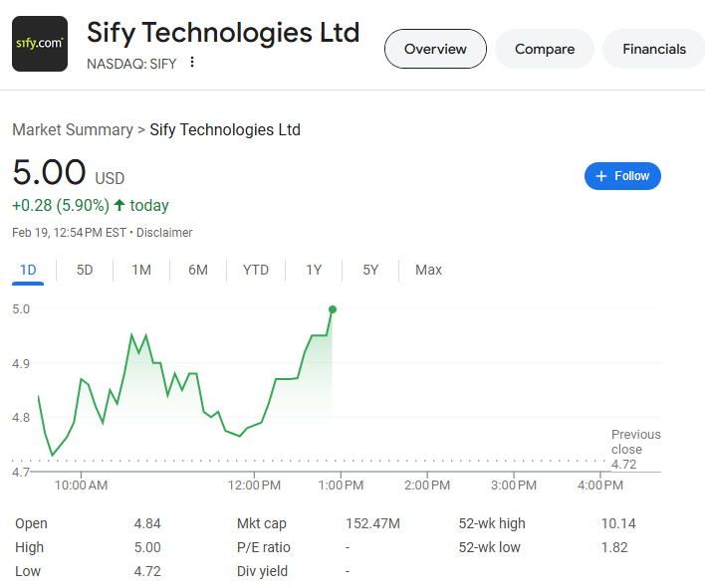This screenshot has width=705, height=588.
Task: Click the sify.com company logo
Action: click(40, 44)
